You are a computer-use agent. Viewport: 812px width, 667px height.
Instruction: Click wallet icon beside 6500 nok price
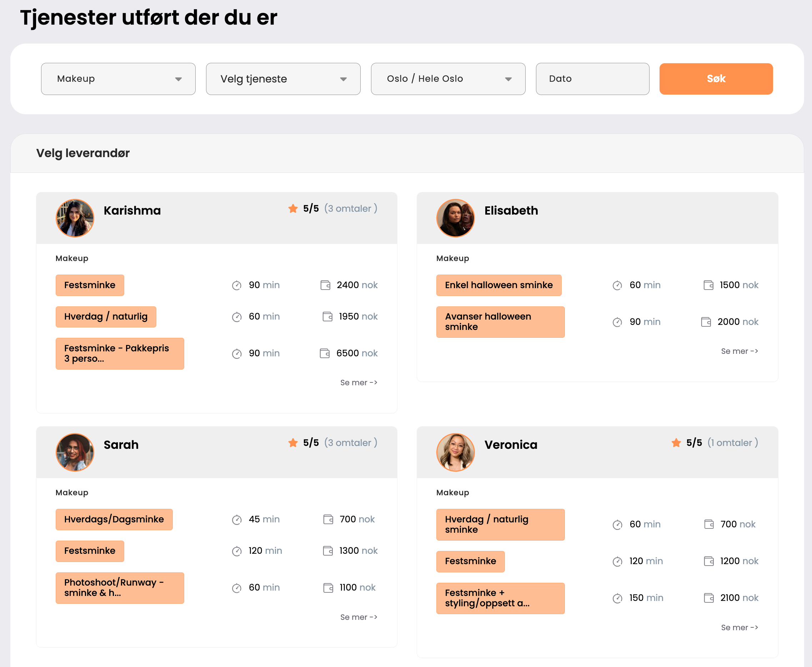(325, 353)
